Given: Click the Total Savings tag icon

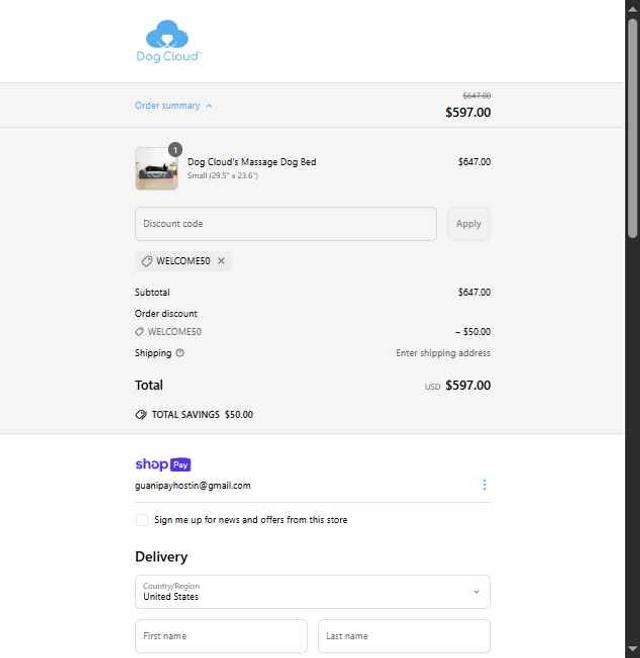Looking at the screenshot, I should tap(141, 415).
